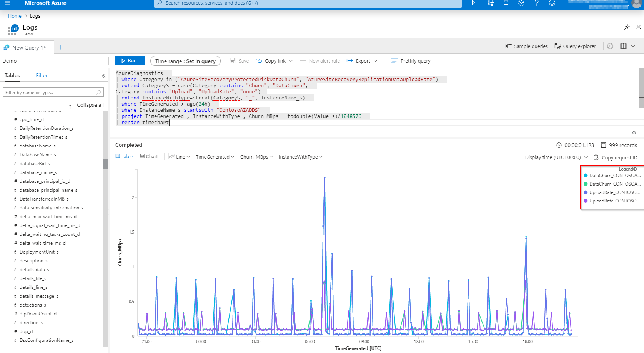Click Prettify query
Viewport: 644px width, 353px height.
tap(411, 61)
